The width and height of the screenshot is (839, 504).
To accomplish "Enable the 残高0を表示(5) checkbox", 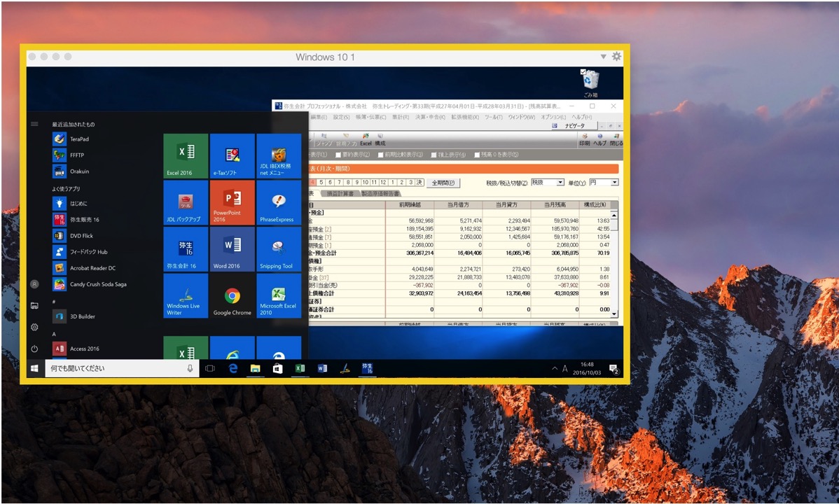I will click(477, 155).
